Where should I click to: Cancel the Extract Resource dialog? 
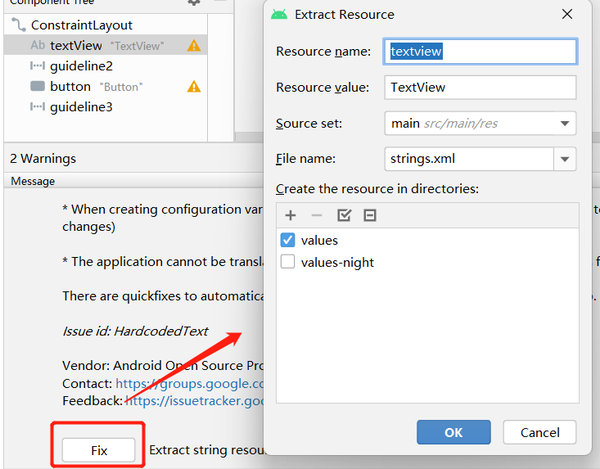(540, 432)
